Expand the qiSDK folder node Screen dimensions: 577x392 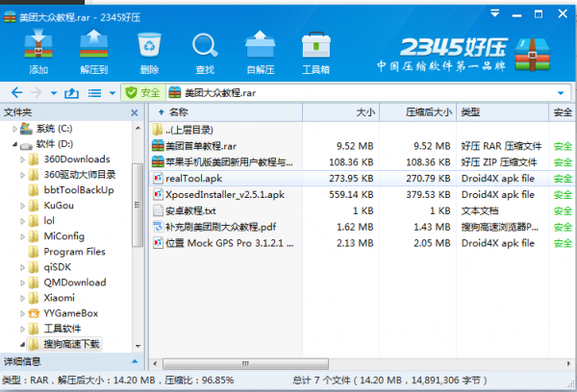point(22,267)
